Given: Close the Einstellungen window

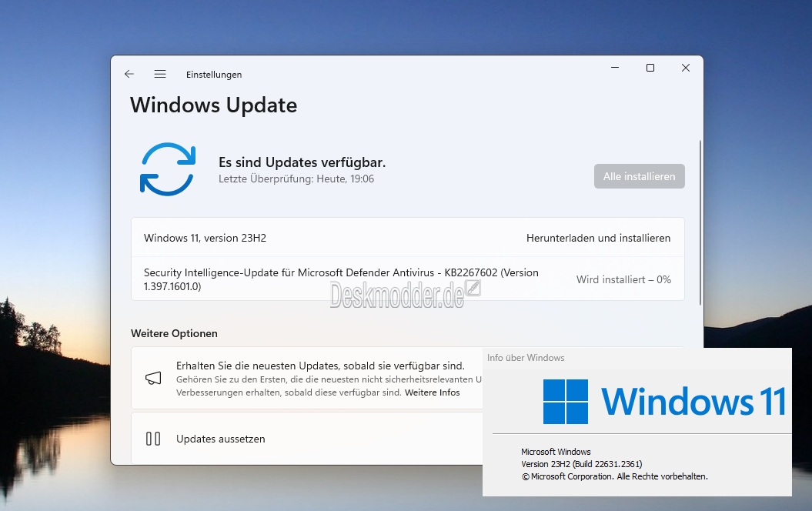Looking at the screenshot, I should tap(686, 68).
